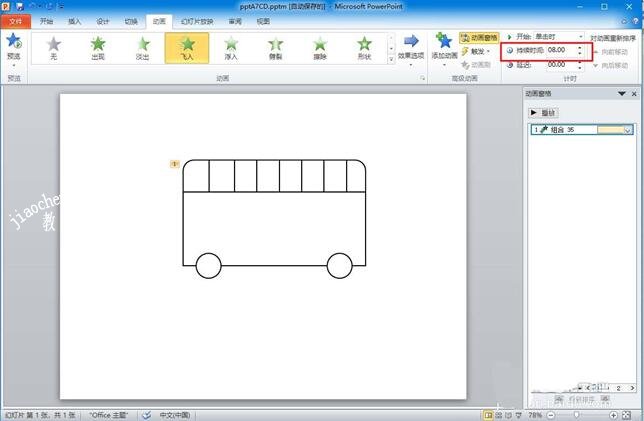Open the Trigger (触发) dropdown
The image size is (644, 421).
[476, 52]
